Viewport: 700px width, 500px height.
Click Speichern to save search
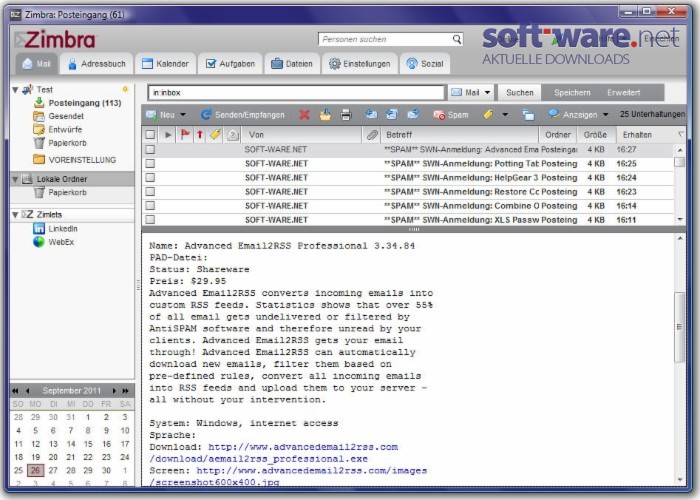coord(572,92)
